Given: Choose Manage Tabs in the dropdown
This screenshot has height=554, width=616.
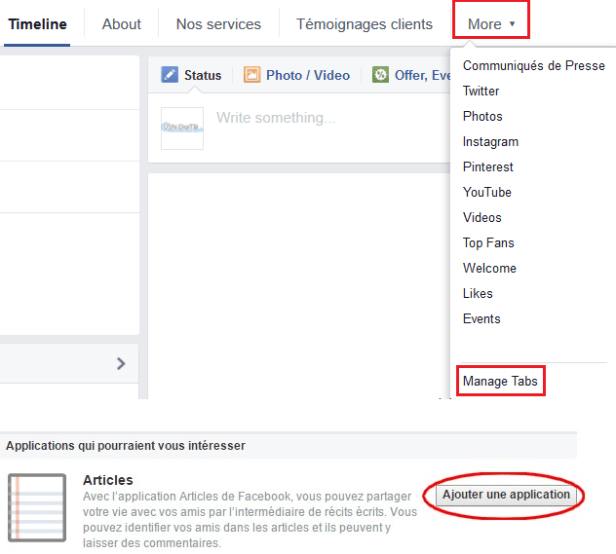Looking at the screenshot, I should (x=500, y=381).
